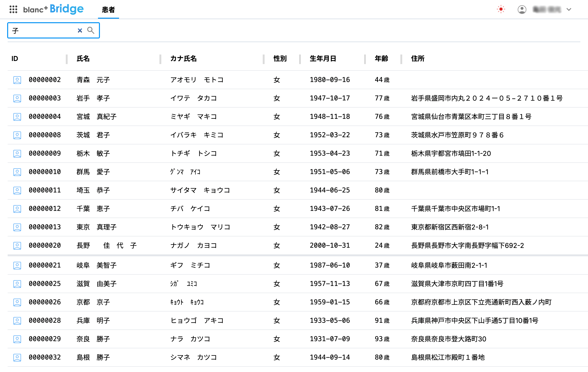Open patient card icon for 東京 真理子
The image size is (588, 372).
[x=17, y=227]
